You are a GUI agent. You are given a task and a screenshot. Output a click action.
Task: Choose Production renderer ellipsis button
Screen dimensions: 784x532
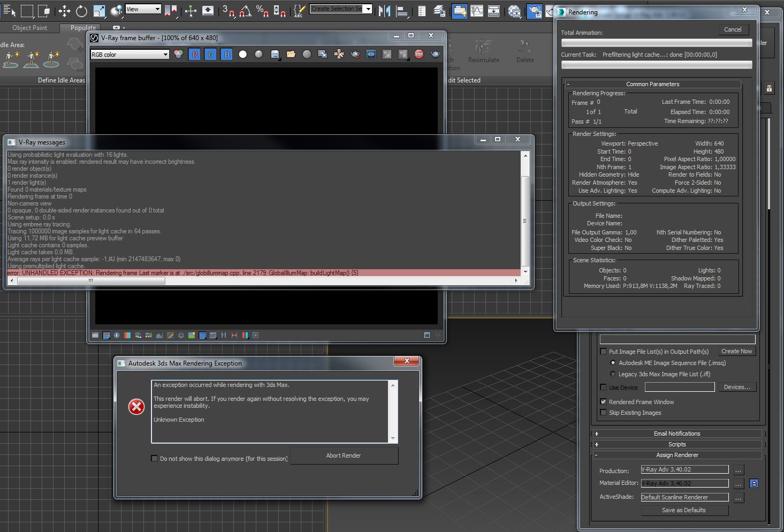(x=739, y=470)
